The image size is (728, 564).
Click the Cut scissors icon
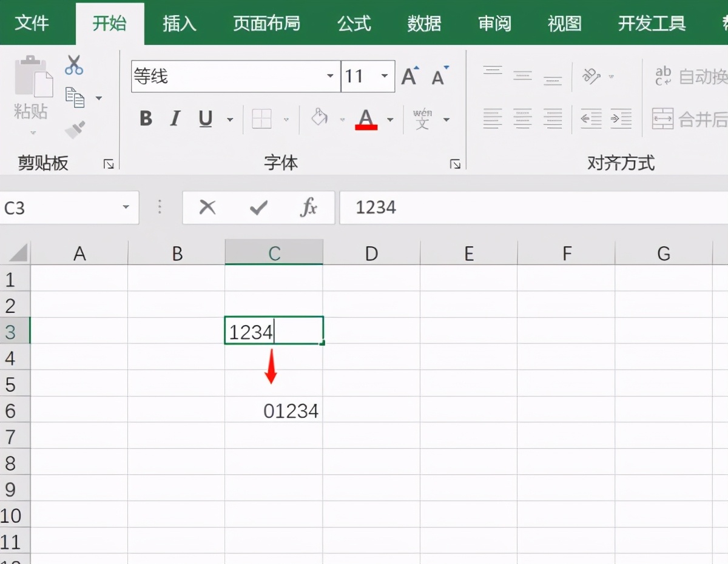pos(74,64)
